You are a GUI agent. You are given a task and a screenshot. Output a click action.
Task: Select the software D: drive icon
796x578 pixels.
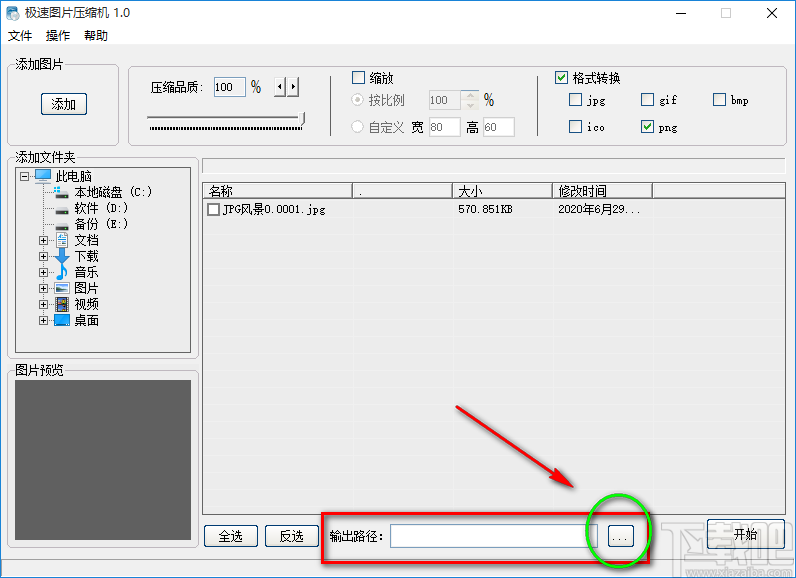click(x=62, y=208)
